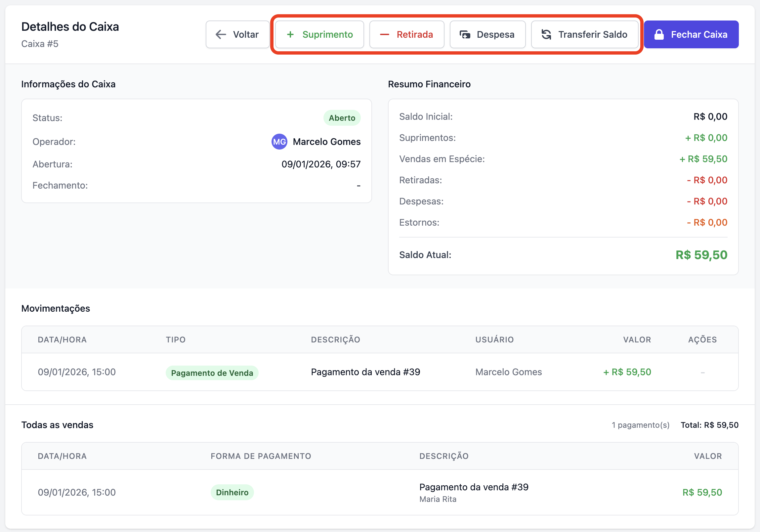Click the lock icon on Fechar Caixa
The image size is (760, 532).
659,34
